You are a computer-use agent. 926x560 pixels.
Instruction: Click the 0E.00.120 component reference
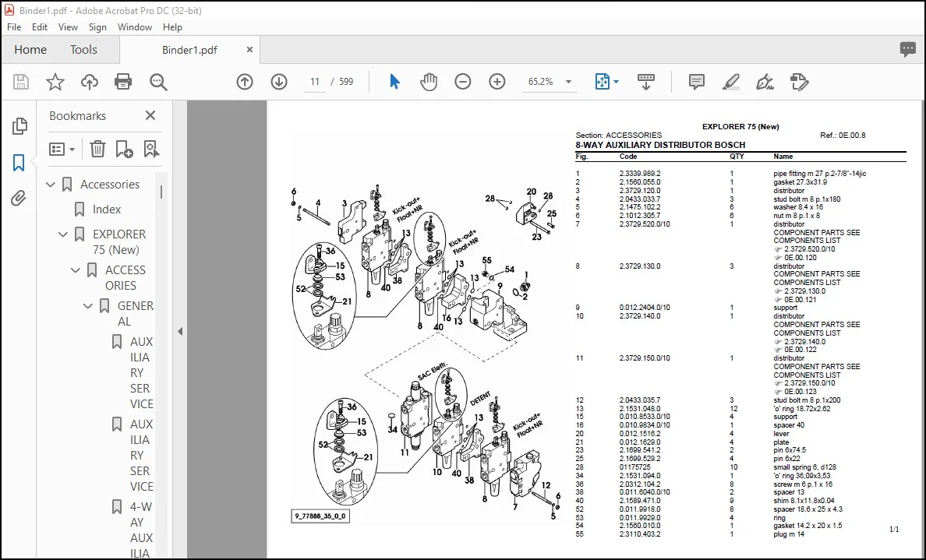coord(801,258)
